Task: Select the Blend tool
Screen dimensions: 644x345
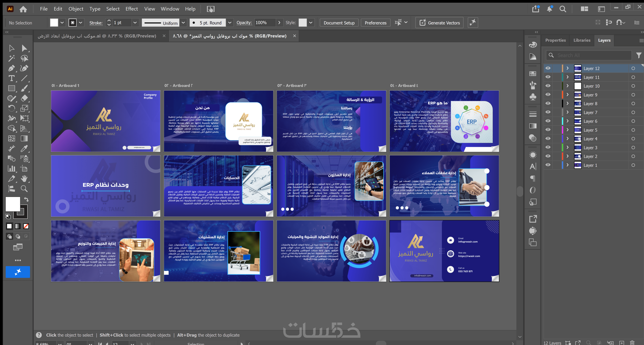Action: tap(12, 159)
